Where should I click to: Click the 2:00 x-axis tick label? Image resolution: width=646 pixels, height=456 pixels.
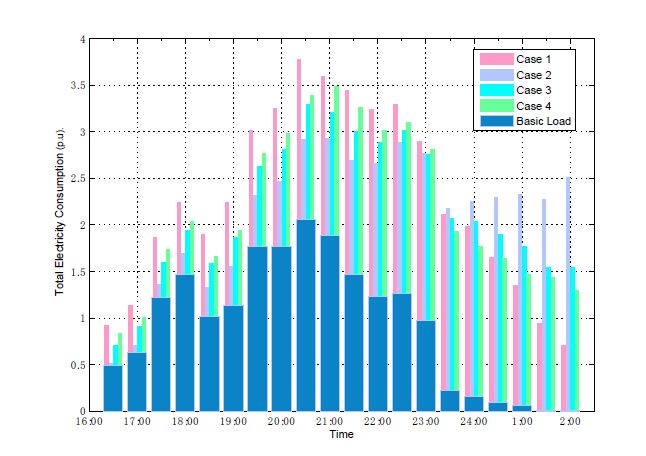pos(570,423)
